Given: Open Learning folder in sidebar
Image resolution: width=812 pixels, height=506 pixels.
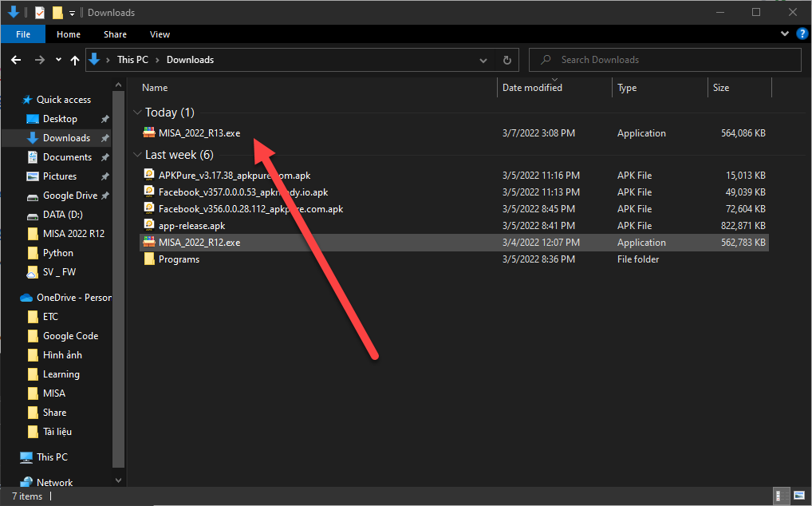Looking at the screenshot, I should [x=53, y=374].
